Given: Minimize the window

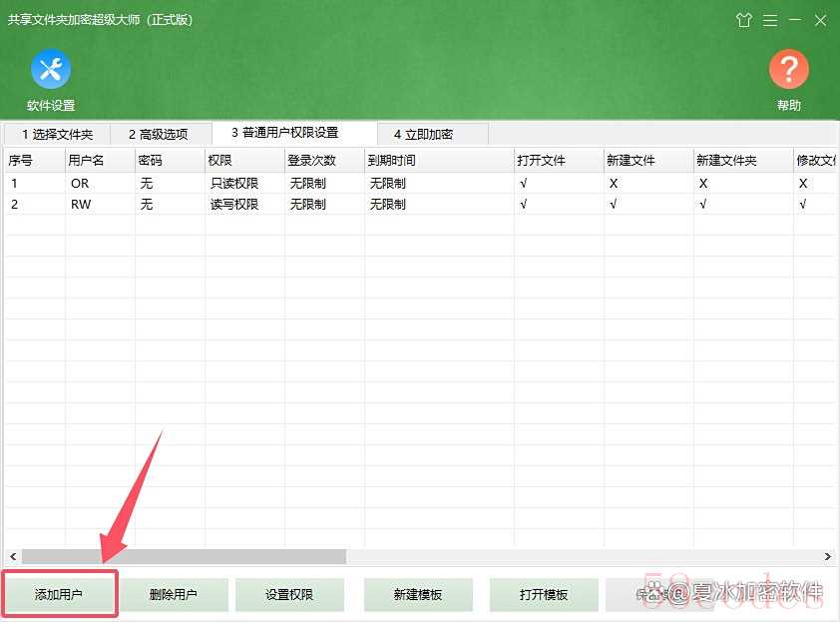Looking at the screenshot, I should pyautogui.click(x=795, y=20).
